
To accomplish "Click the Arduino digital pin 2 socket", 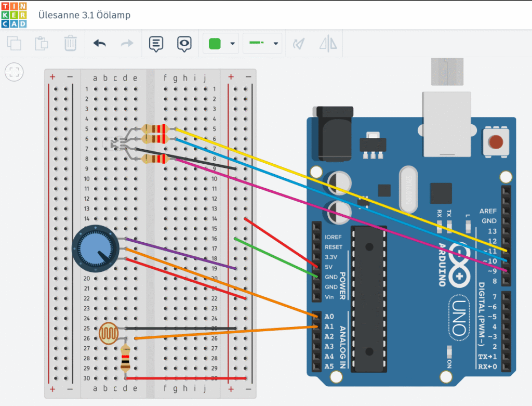I will click(506, 347).
